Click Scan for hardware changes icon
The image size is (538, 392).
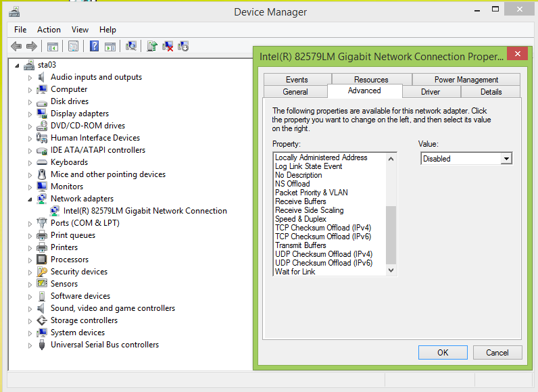tap(131, 46)
